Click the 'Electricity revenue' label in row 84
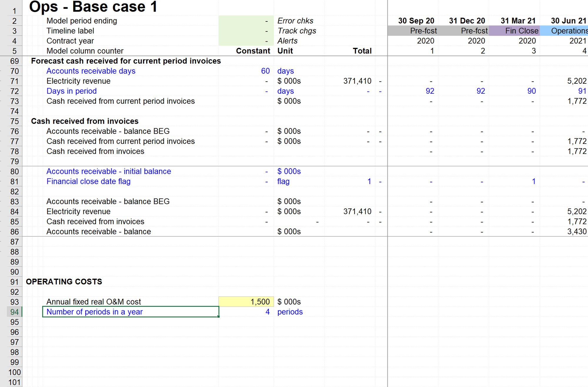Image resolution: width=588 pixels, height=387 pixels. click(78, 211)
